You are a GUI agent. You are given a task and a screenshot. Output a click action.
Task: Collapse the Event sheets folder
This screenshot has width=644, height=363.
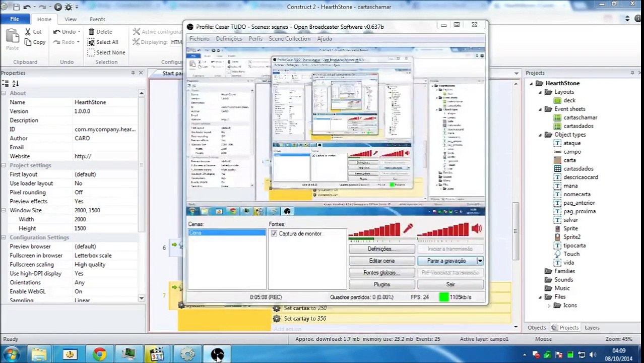[x=540, y=109]
